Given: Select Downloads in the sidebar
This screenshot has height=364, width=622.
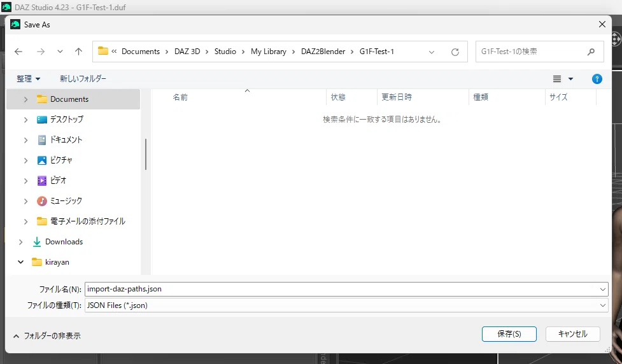Looking at the screenshot, I should (x=64, y=241).
